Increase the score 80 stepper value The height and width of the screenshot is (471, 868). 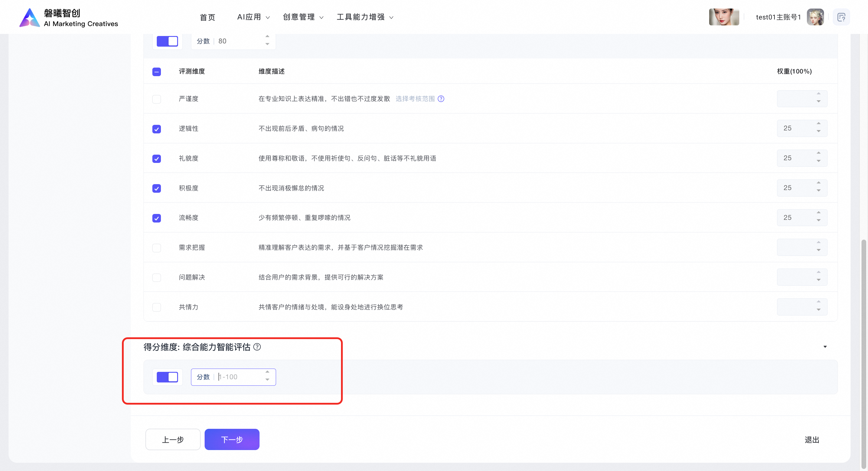point(267,36)
